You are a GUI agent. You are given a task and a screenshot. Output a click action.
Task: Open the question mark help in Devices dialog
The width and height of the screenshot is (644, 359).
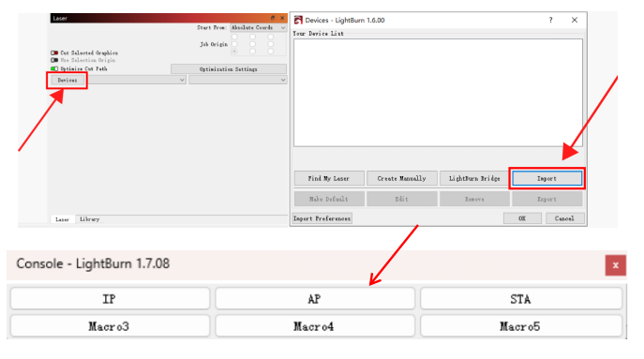(551, 20)
